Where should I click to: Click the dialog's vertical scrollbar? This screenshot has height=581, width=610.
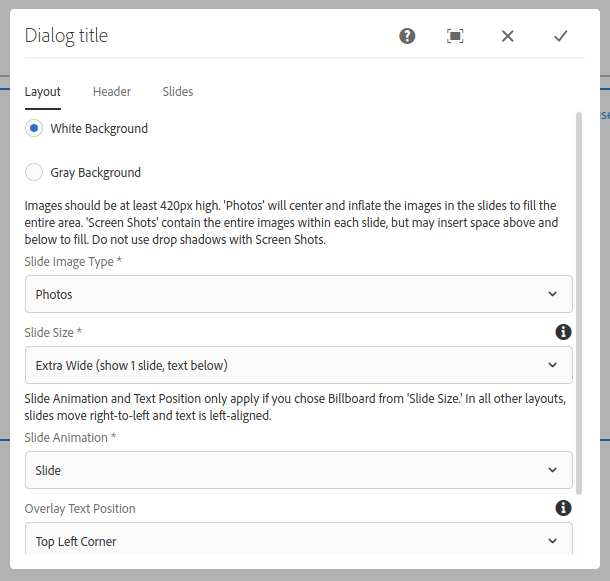pos(579,304)
